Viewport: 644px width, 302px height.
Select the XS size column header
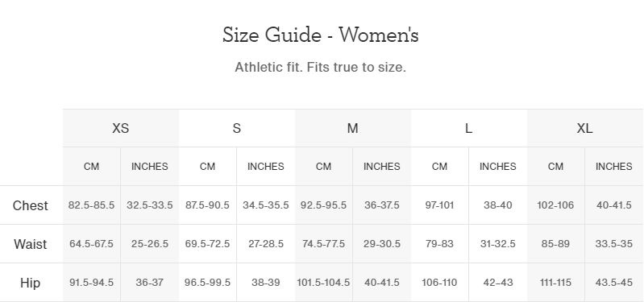[x=121, y=128]
